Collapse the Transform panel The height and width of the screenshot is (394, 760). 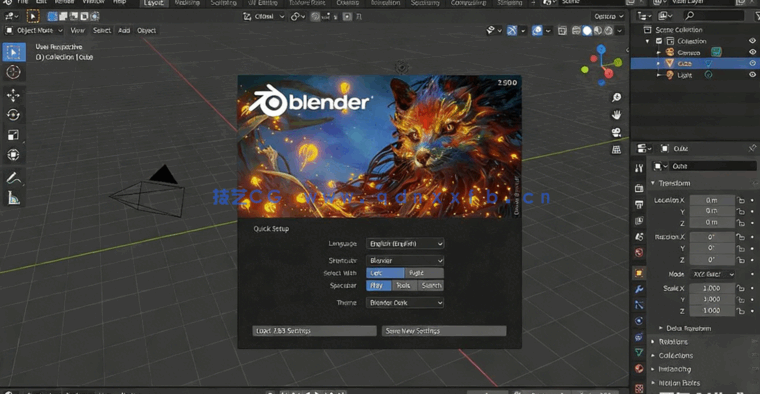[x=674, y=183]
